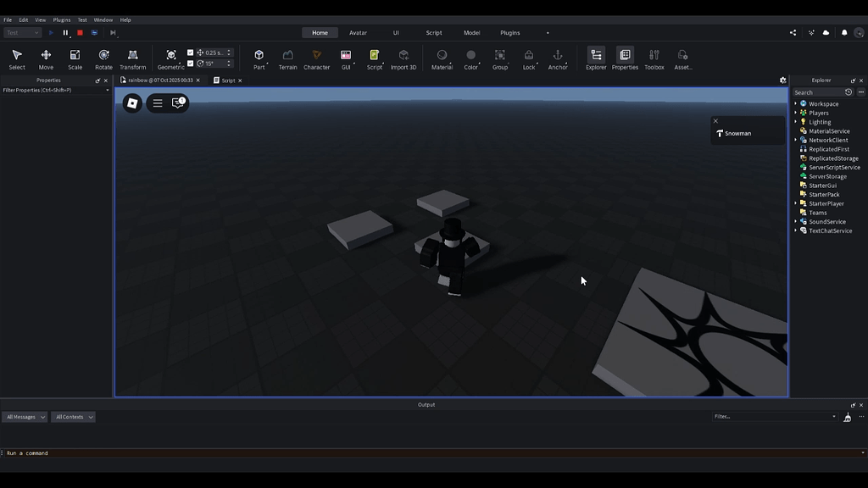Open the Color picker tool
The image size is (868, 488).
click(471, 59)
